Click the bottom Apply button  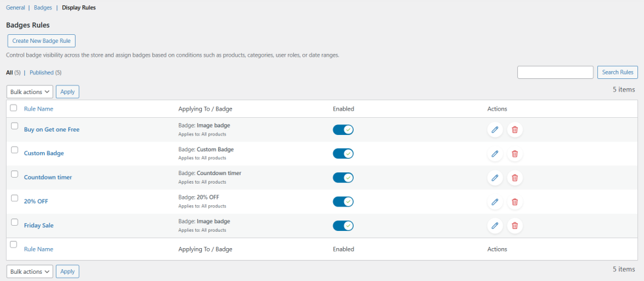click(x=67, y=272)
